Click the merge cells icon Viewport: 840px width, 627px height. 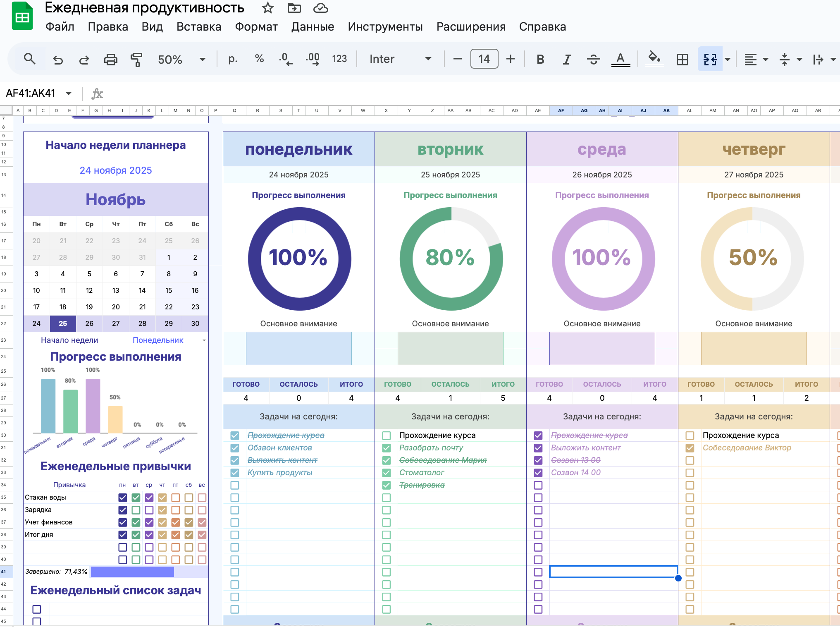tap(710, 60)
